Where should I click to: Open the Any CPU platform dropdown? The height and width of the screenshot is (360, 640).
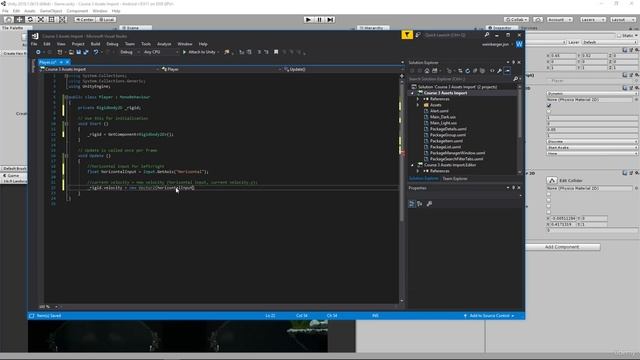pyautogui.click(x=161, y=52)
